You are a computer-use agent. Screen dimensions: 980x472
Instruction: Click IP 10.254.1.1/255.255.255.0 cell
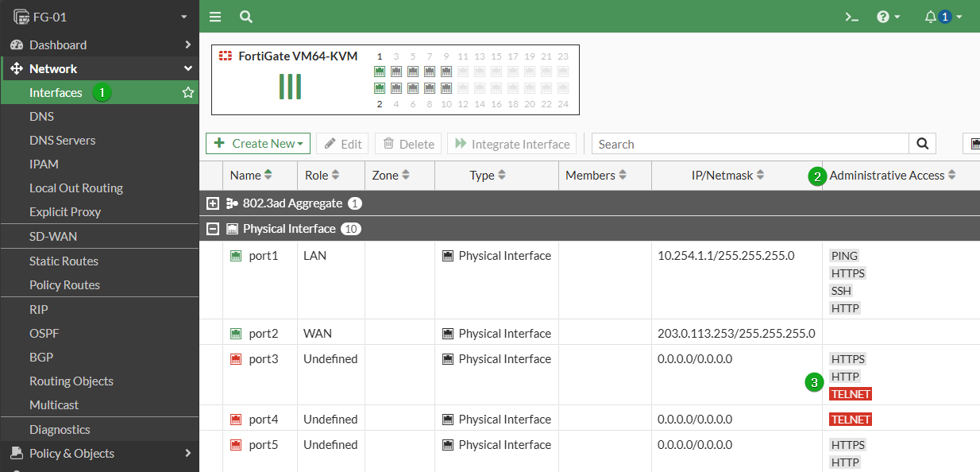(726, 256)
